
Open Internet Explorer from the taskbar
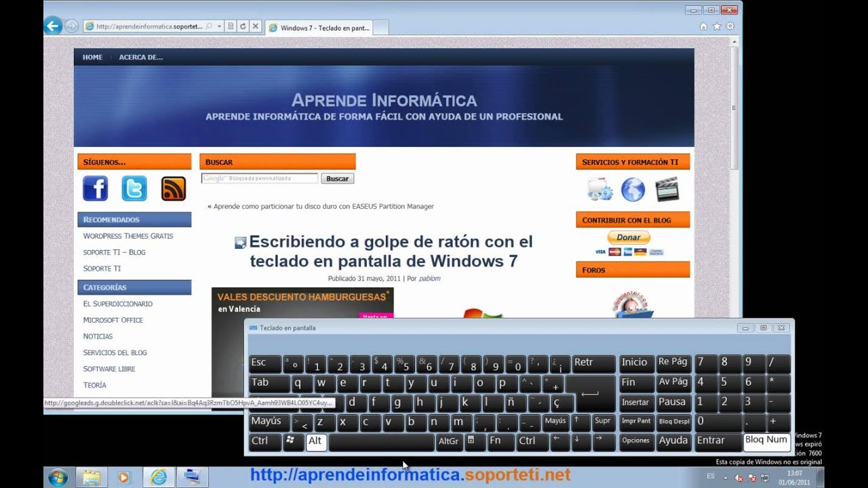point(158,477)
